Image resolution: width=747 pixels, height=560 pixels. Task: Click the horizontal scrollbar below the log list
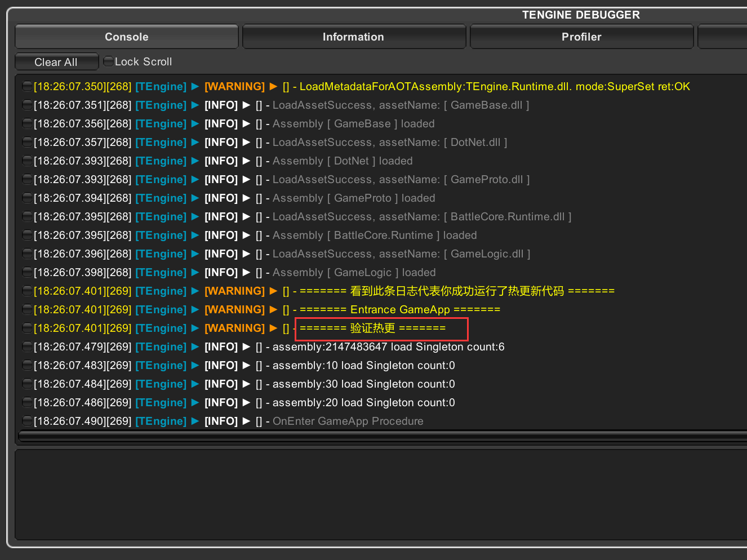(382, 437)
